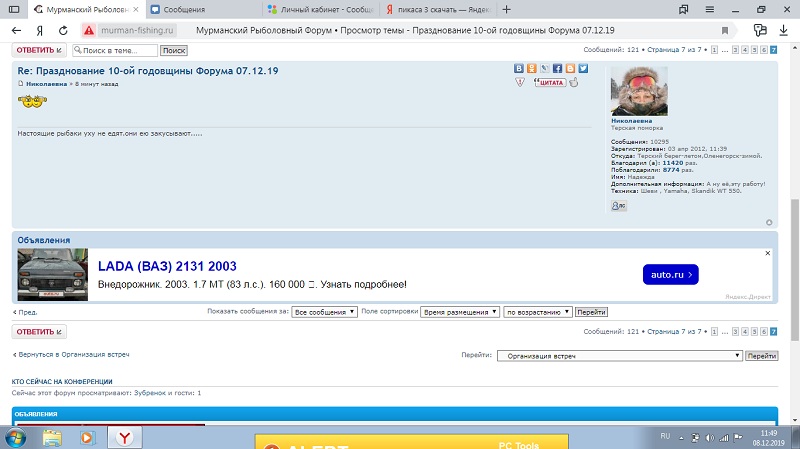Click the browser downloads arrow icon
This screenshot has height=449, width=800.
point(784,31)
